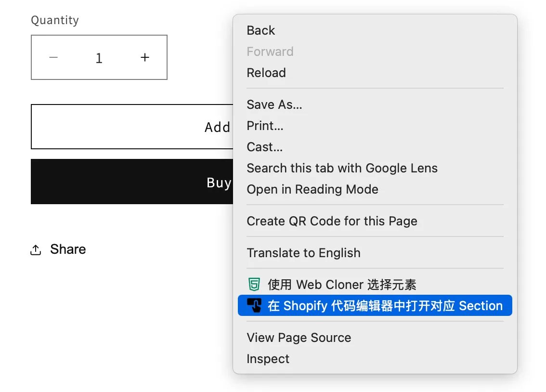Select Print… menu entry
The height and width of the screenshot is (392, 546).
tap(375, 126)
